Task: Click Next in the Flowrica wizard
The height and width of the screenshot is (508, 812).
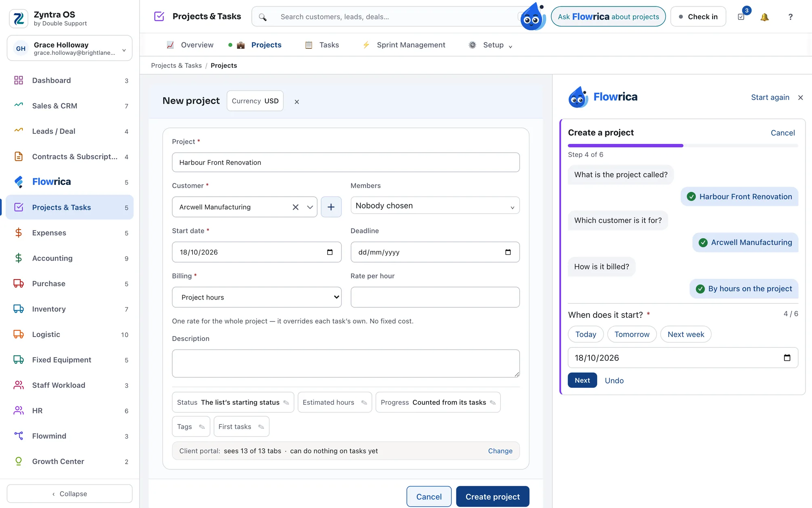Action: coord(582,380)
